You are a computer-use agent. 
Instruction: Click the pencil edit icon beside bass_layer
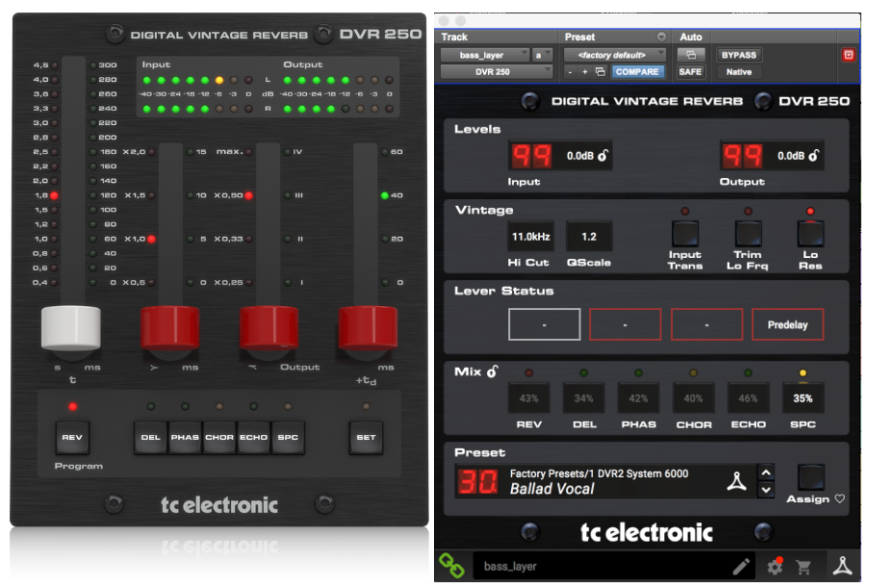click(741, 567)
